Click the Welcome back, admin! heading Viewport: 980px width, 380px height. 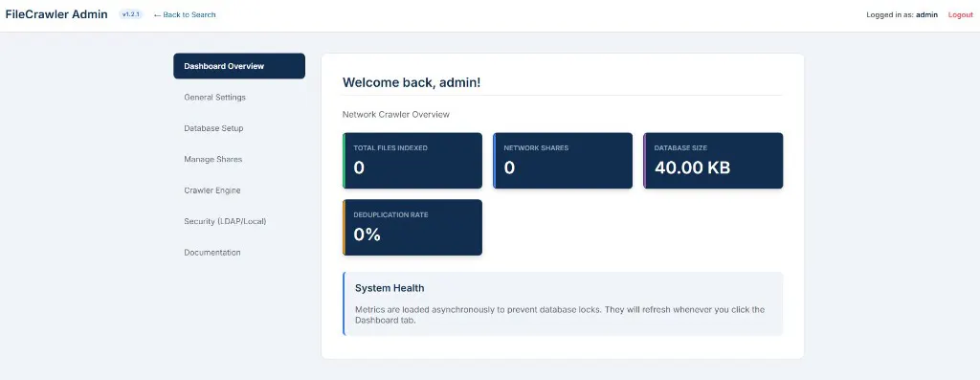[412, 82]
